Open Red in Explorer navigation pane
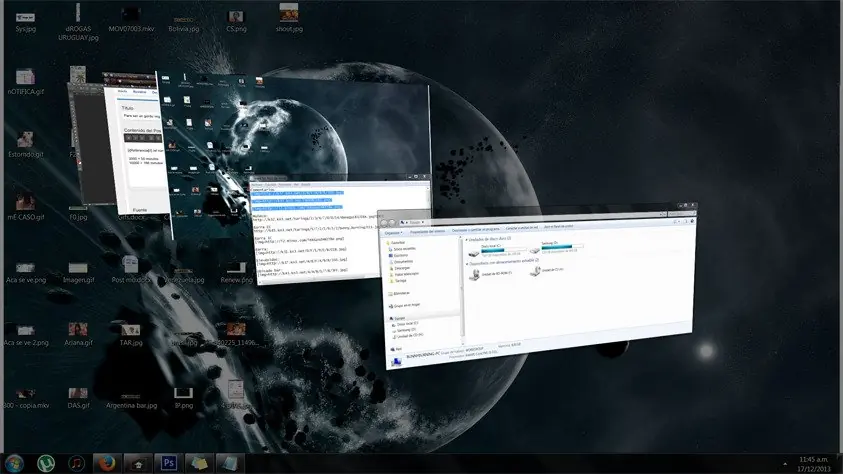The image size is (843, 474). point(396,349)
